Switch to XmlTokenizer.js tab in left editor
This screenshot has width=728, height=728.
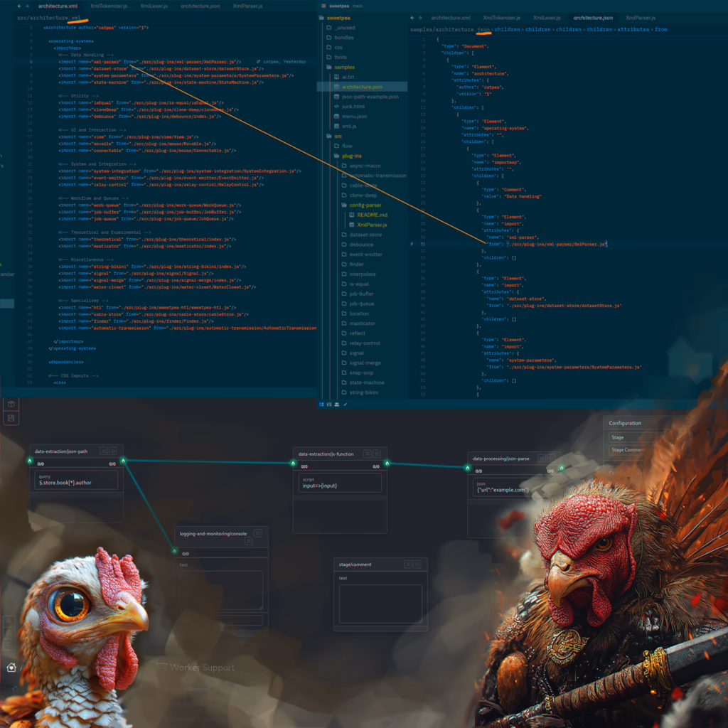tap(109, 6)
